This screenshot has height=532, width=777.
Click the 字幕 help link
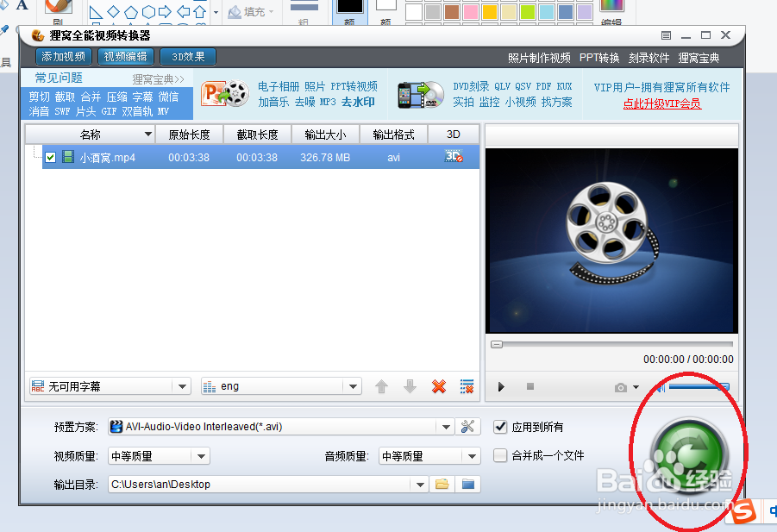tap(142, 97)
